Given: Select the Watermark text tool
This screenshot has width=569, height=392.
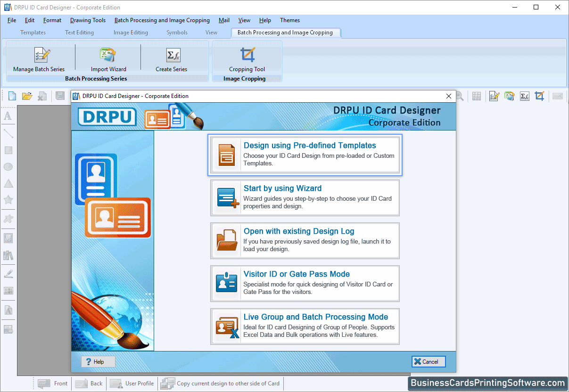Looking at the screenshot, I should tap(8, 310).
